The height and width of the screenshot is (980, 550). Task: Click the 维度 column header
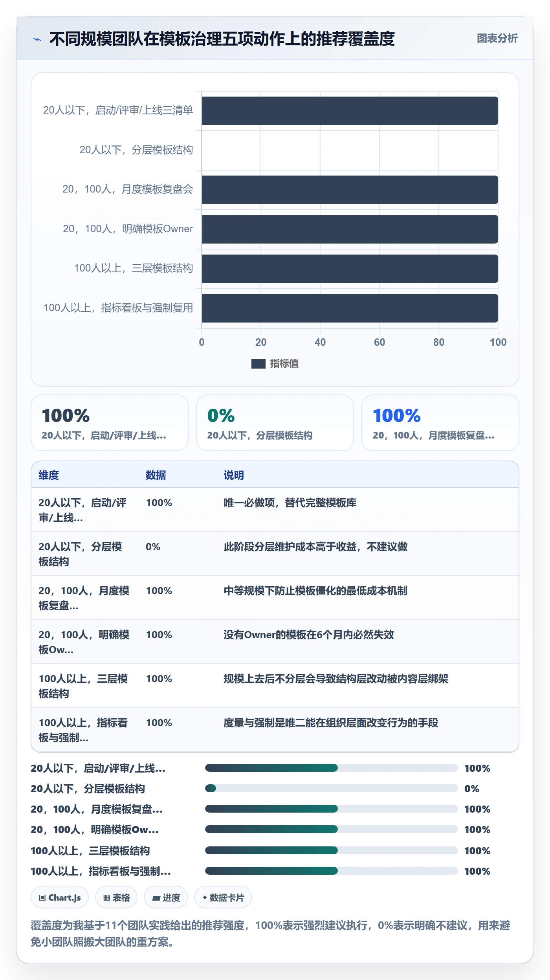tap(49, 475)
